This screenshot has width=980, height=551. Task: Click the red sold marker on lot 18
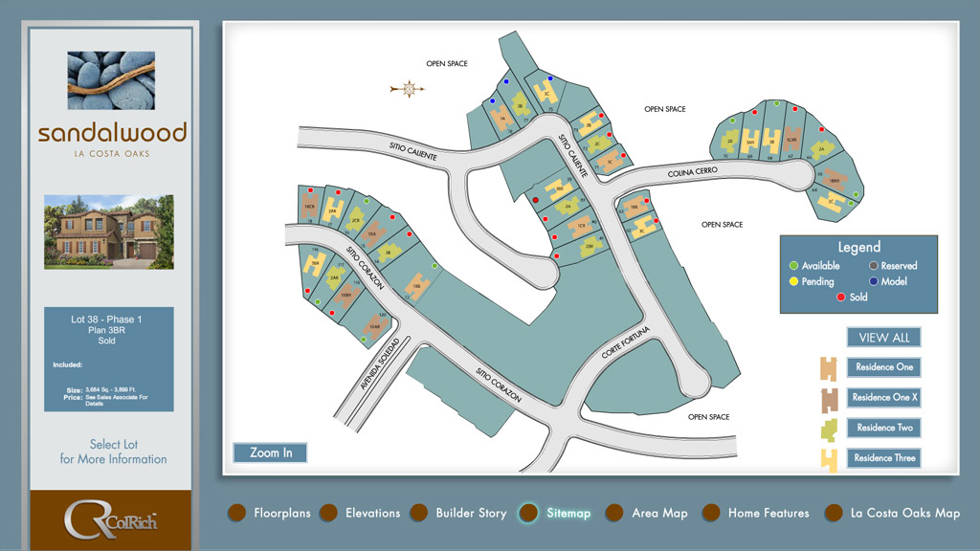pos(310,190)
